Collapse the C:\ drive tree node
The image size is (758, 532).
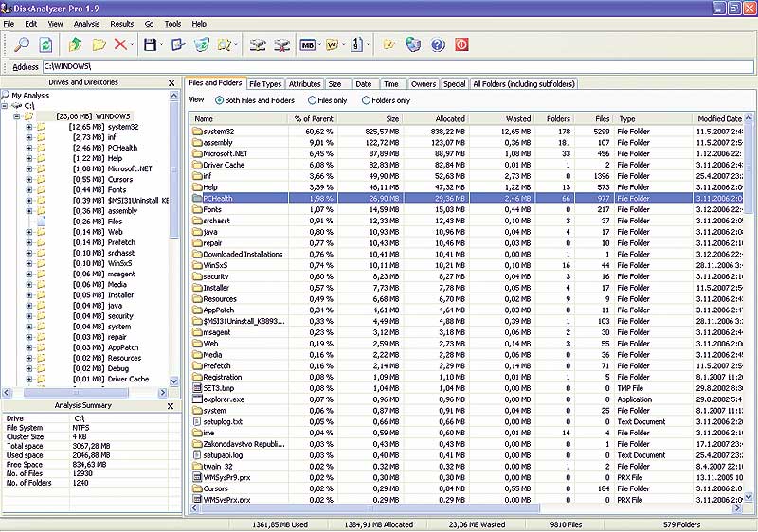pos(5,106)
